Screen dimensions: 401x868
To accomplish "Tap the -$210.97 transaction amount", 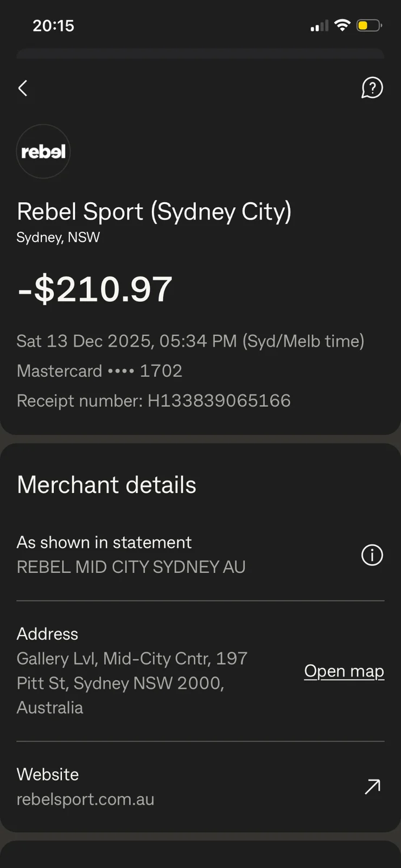I will point(95,289).
